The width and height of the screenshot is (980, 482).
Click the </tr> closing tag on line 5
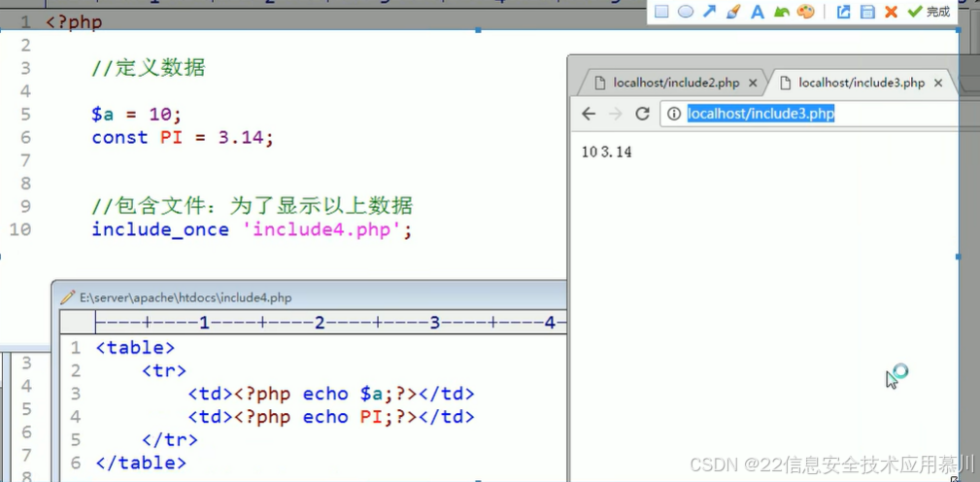(x=169, y=440)
